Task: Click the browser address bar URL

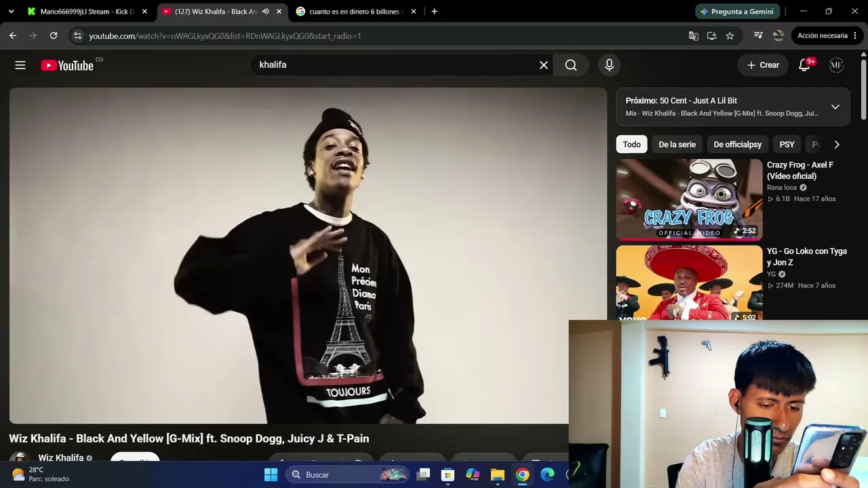Action: coord(225,36)
